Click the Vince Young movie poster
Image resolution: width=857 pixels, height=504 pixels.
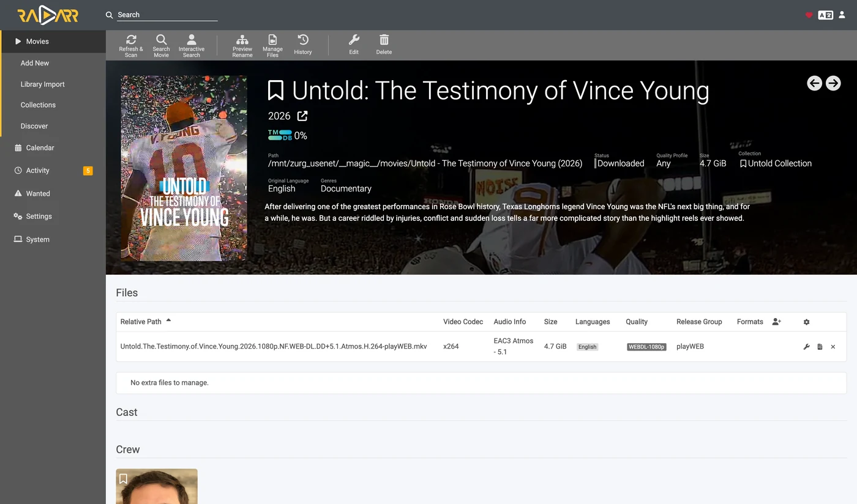pos(184,168)
